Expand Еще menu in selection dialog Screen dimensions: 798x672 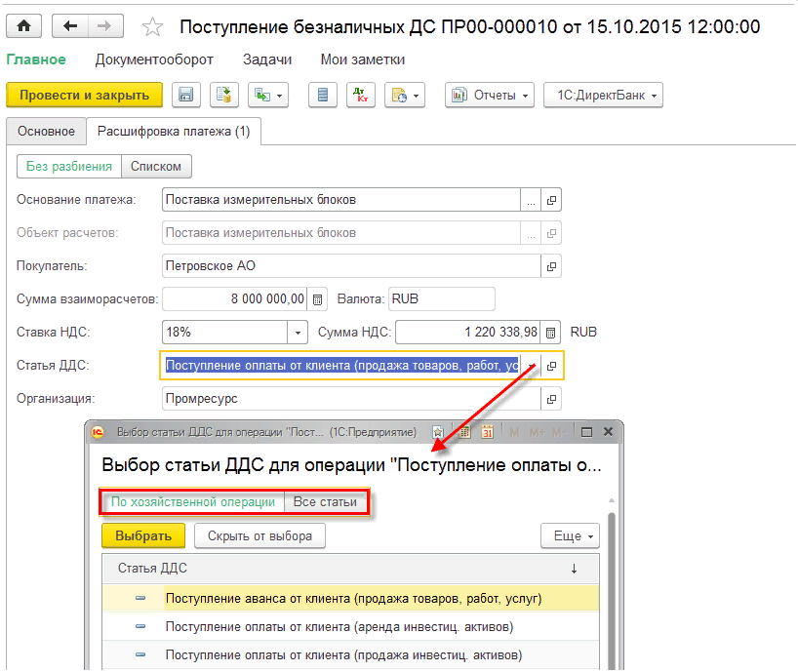click(x=570, y=535)
